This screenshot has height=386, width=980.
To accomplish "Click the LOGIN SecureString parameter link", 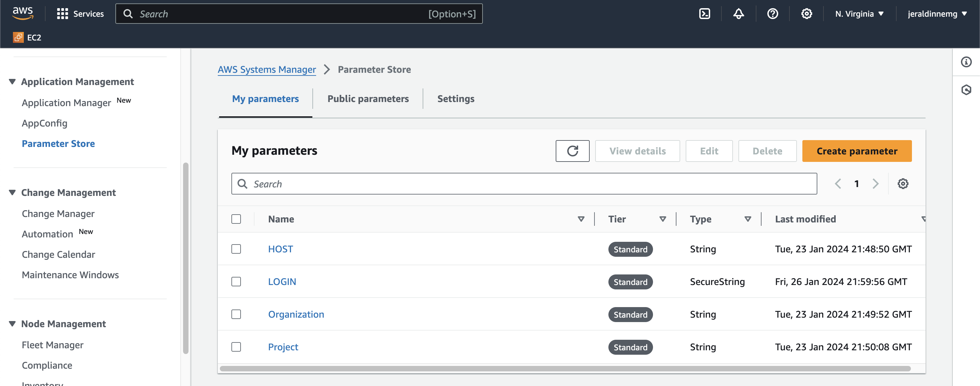I will [x=282, y=281].
